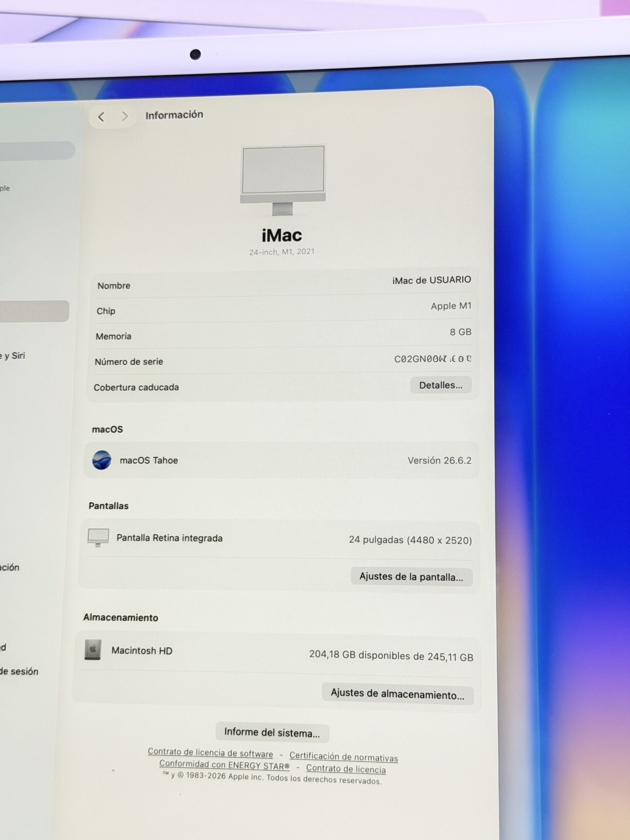
Task: Click the macOS Tahoe round icon
Action: [102, 460]
